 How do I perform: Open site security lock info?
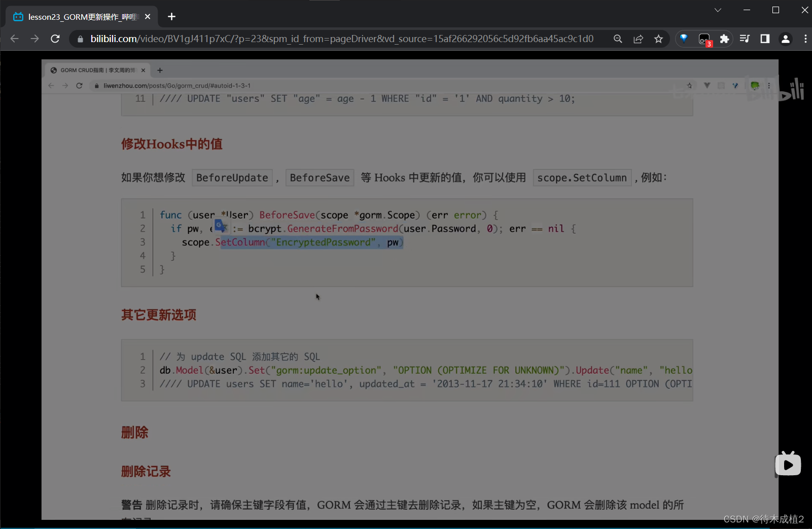tap(80, 39)
